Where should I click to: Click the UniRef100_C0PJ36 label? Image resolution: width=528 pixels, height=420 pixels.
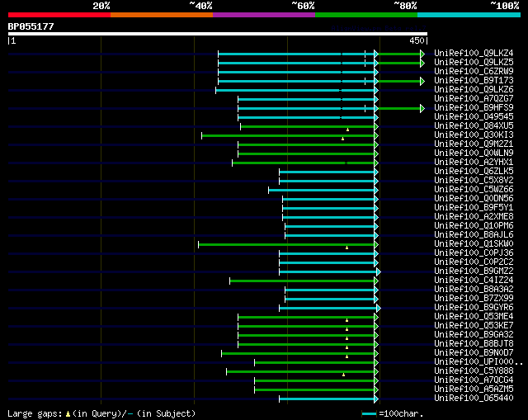pyautogui.click(x=474, y=253)
